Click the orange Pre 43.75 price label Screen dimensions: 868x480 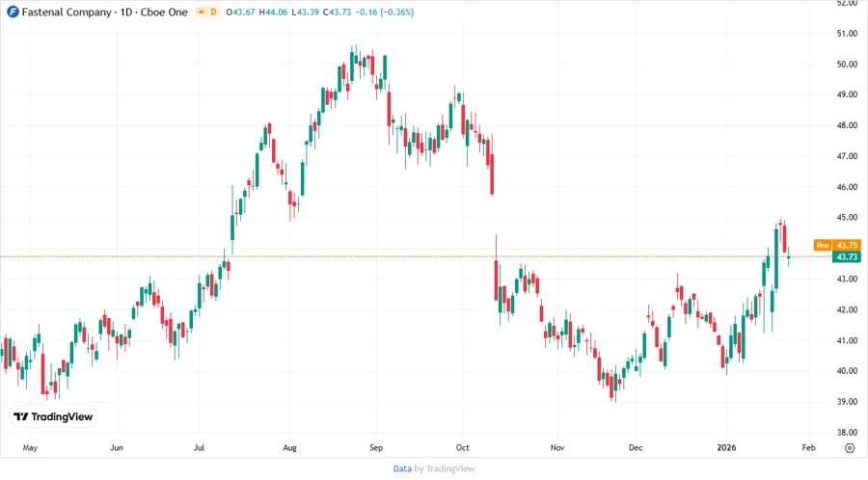coord(837,245)
